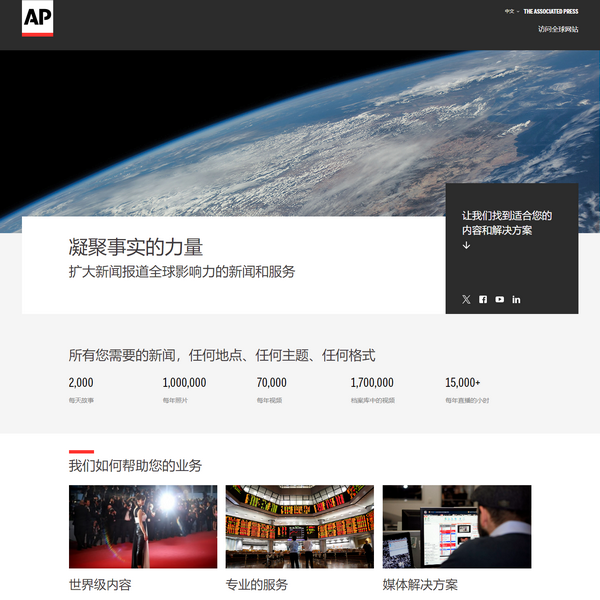
Task: Open the YouTube social icon
Action: (500, 299)
